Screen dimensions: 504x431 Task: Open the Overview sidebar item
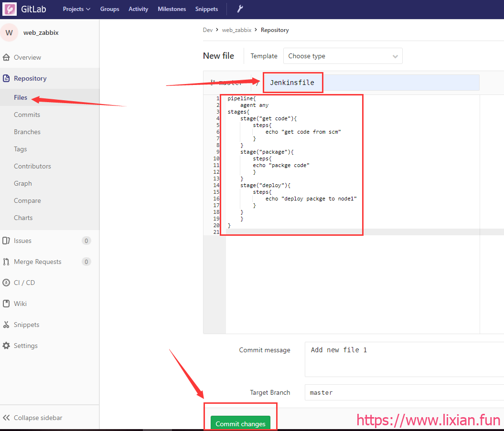[27, 57]
